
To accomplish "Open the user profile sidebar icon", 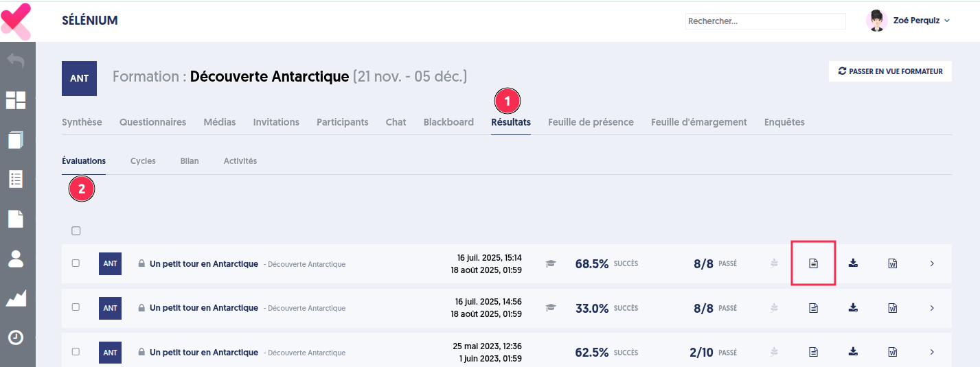I will [x=16, y=259].
